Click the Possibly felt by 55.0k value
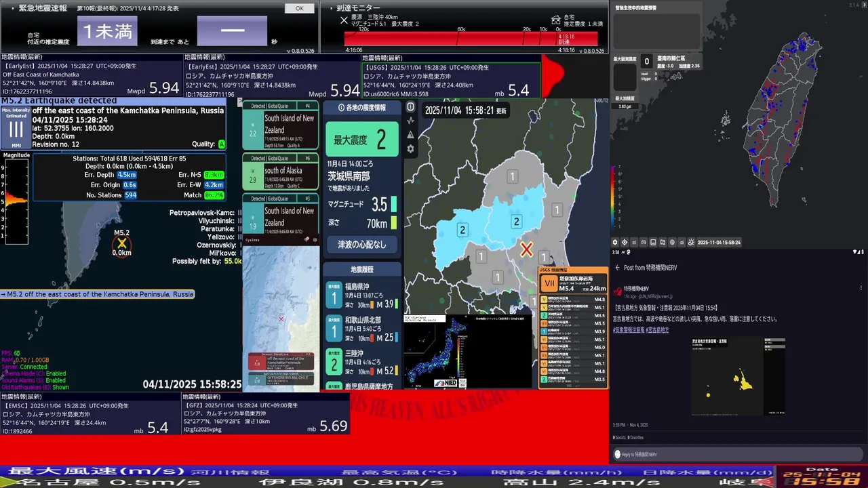Viewport: 868px width, 488px height. point(233,261)
